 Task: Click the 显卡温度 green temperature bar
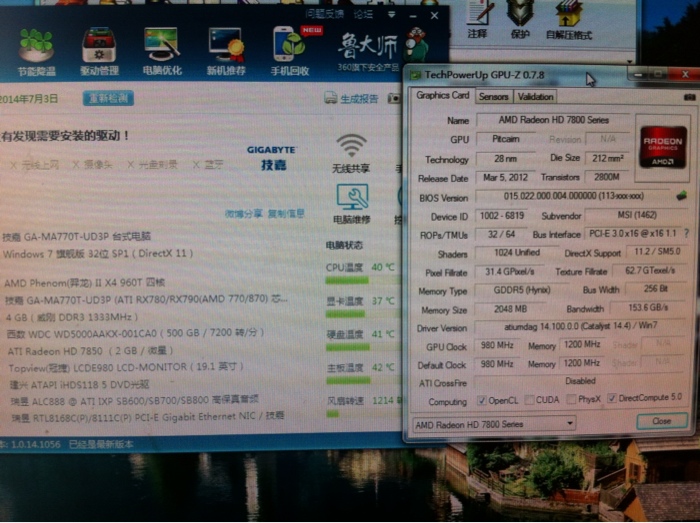click(345, 315)
